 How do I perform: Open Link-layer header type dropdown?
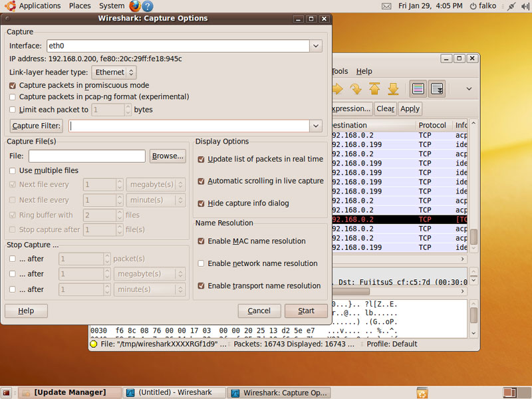tap(114, 72)
